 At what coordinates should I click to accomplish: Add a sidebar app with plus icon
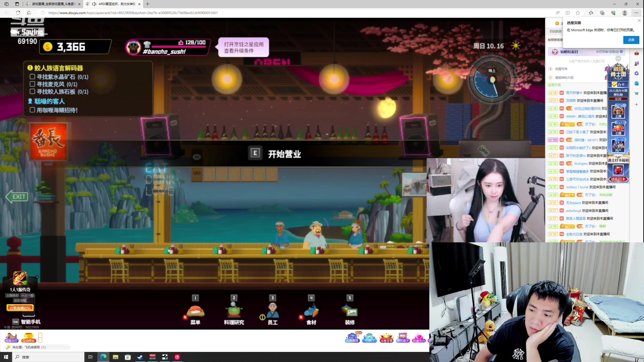click(x=636, y=105)
